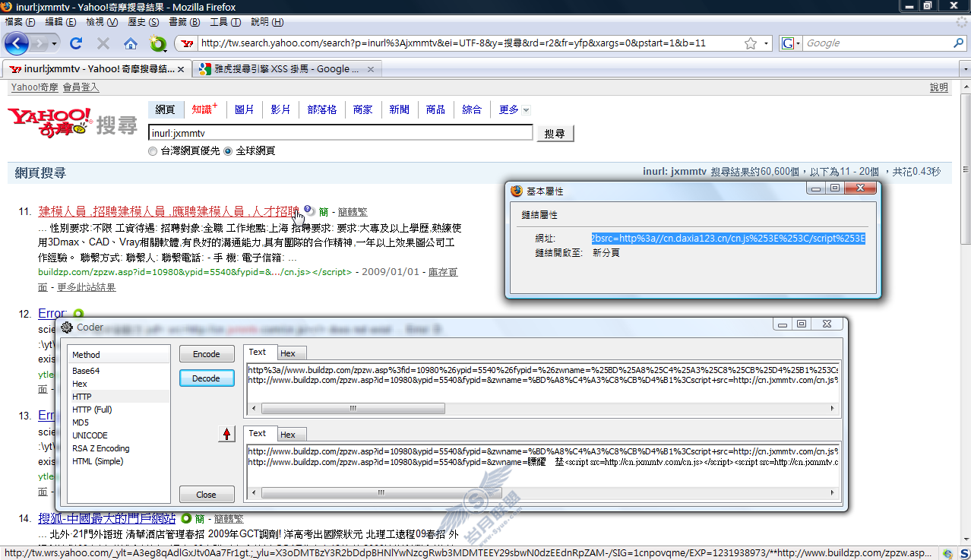Click the red up-arrow button in Coder
The width and height of the screenshot is (971, 560).
[x=226, y=434]
